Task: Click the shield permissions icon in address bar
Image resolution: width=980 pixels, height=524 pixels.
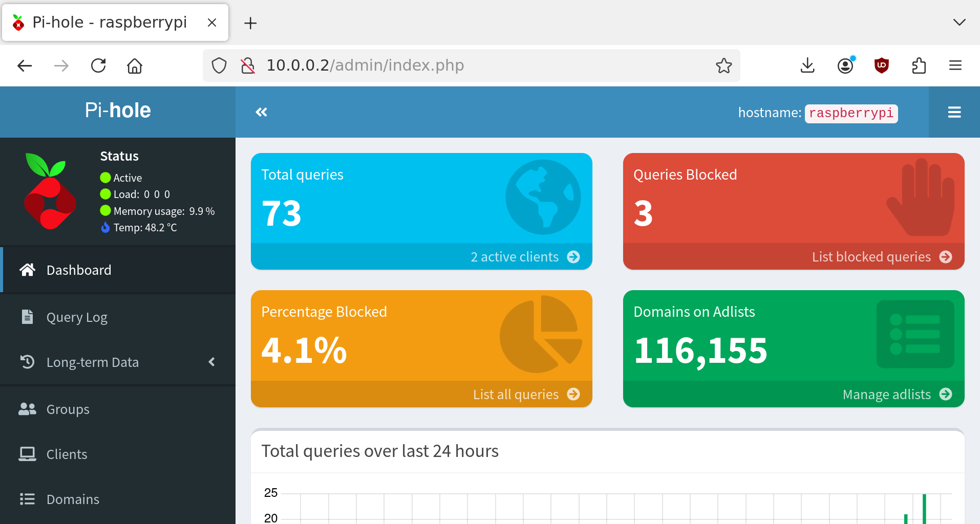Action: [219, 65]
